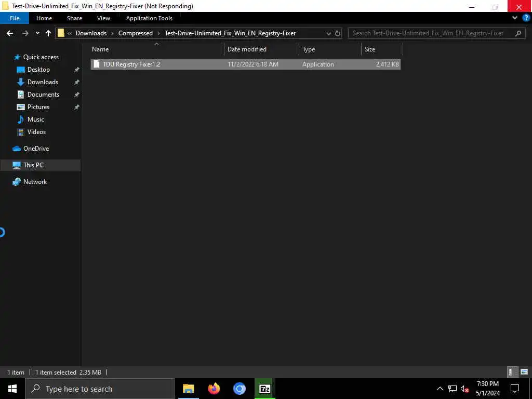Screen dimensions: 532x399
Task: Open Network in the navigation pane
Action: point(35,182)
